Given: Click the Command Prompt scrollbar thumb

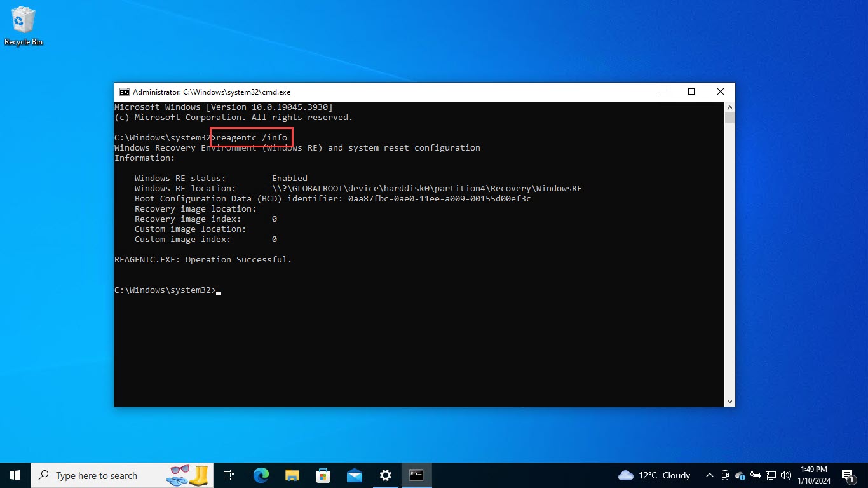Looking at the screenshot, I should click(730, 118).
